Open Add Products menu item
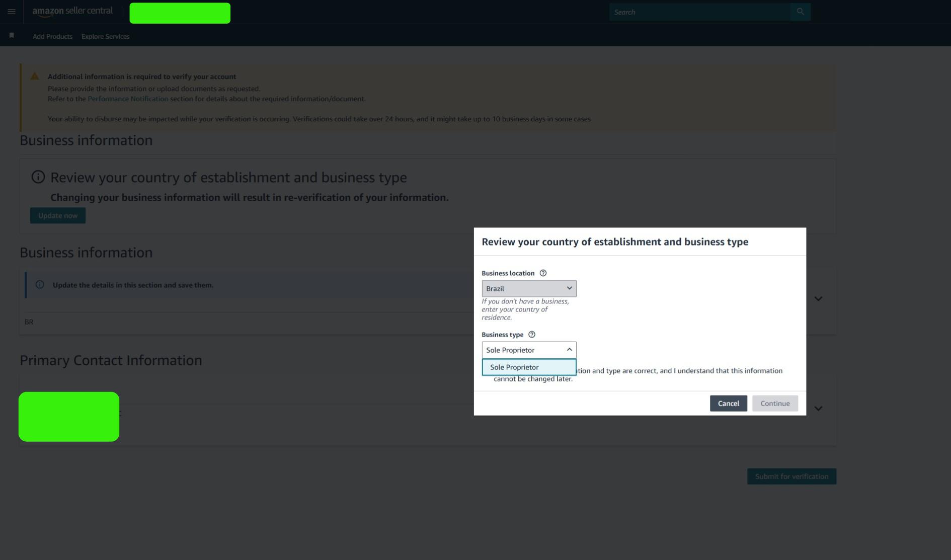This screenshot has height=560, width=951. [x=52, y=36]
